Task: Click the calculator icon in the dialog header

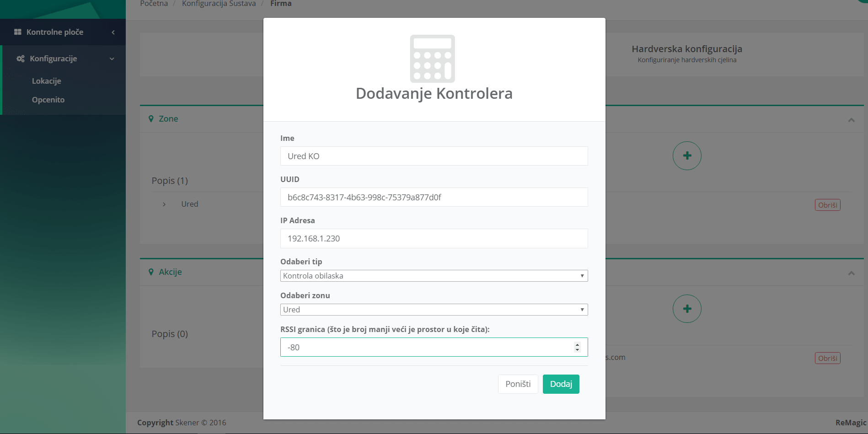Action: [x=433, y=59]
